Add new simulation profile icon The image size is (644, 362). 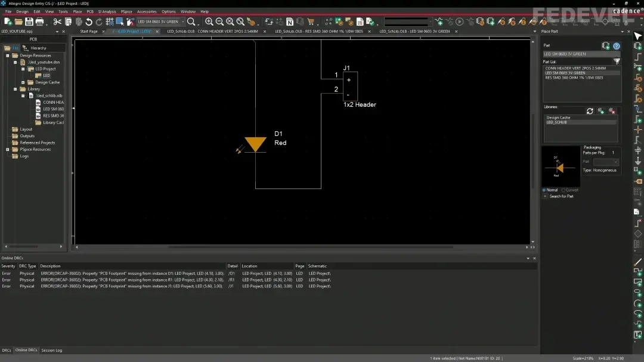pos(439,21)
